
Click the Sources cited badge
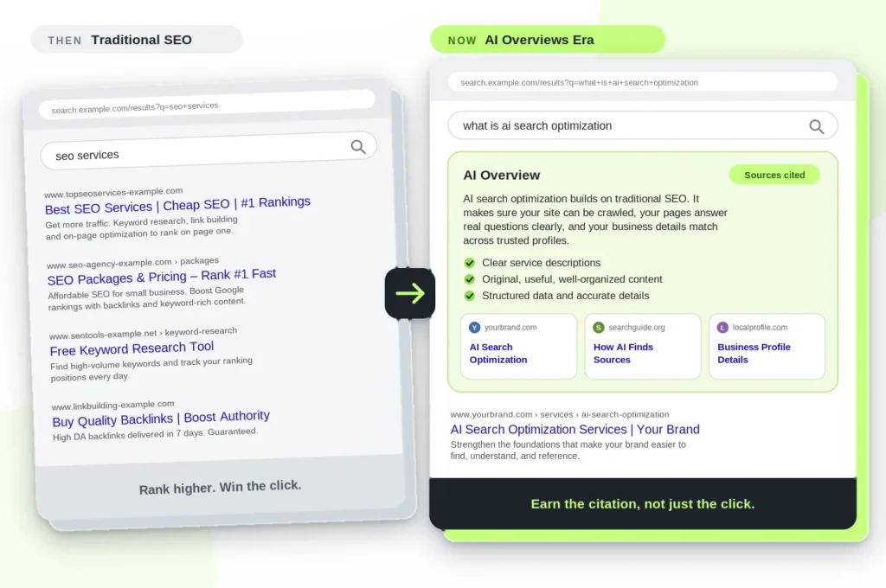point(774,175)
